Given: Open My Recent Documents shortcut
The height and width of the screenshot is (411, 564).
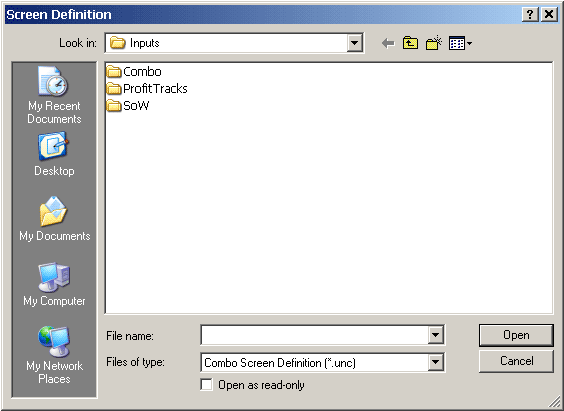Looking at the screenshot, I should tap(54, 95).
